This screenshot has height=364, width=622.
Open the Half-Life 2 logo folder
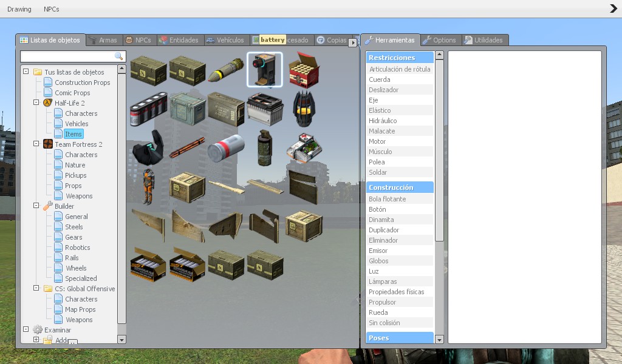tap(47, 103)
